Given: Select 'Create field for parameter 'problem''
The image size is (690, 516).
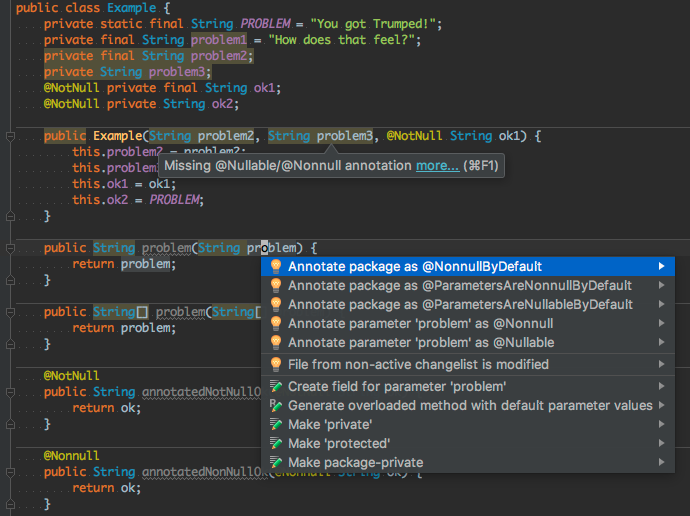Looking at the screenshot, I should 468,386.
